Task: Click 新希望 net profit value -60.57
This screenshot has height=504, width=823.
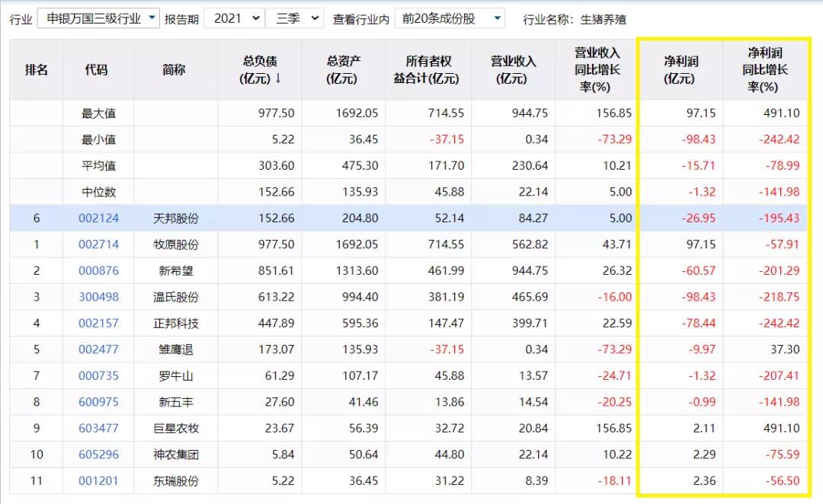Action: tap(698, 270)
